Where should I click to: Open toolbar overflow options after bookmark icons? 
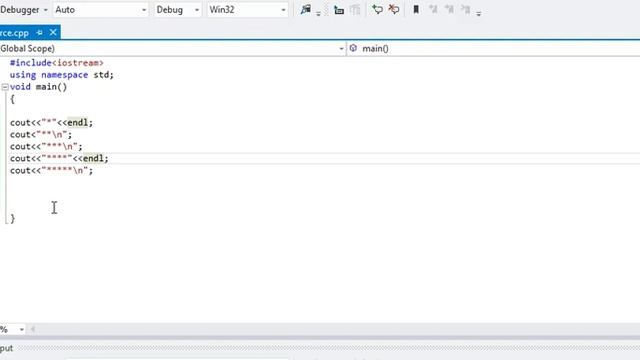479,13
